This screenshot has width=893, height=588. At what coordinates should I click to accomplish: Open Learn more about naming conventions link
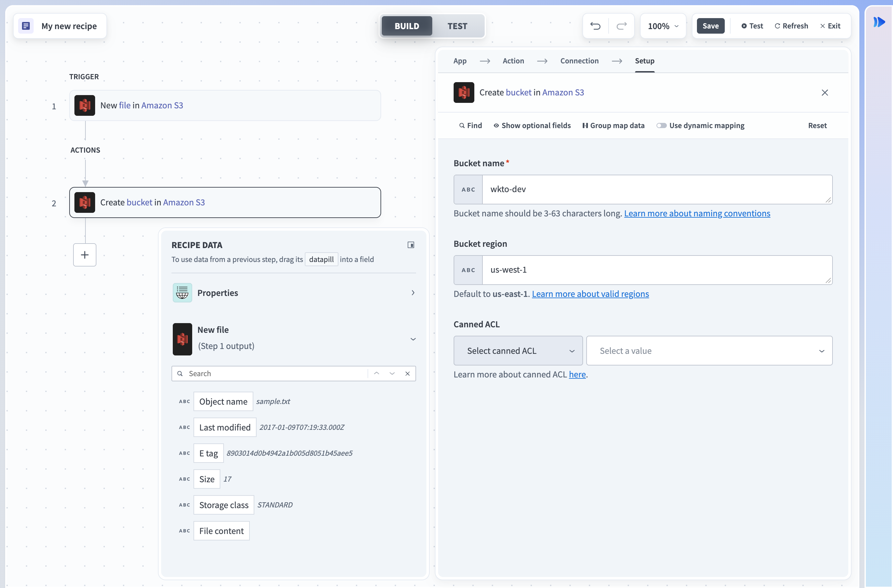coord(697,213)
